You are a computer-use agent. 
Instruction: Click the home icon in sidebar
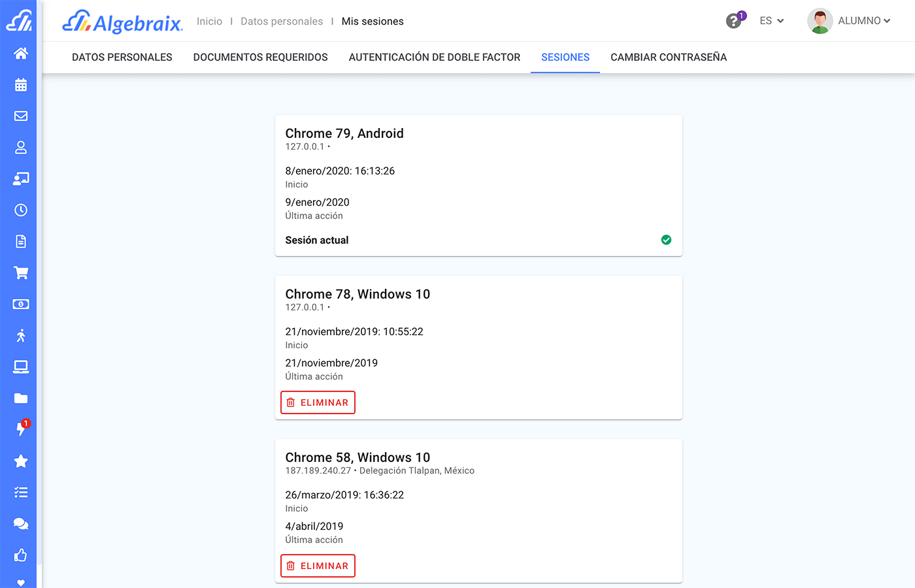[x=21, y=54]
